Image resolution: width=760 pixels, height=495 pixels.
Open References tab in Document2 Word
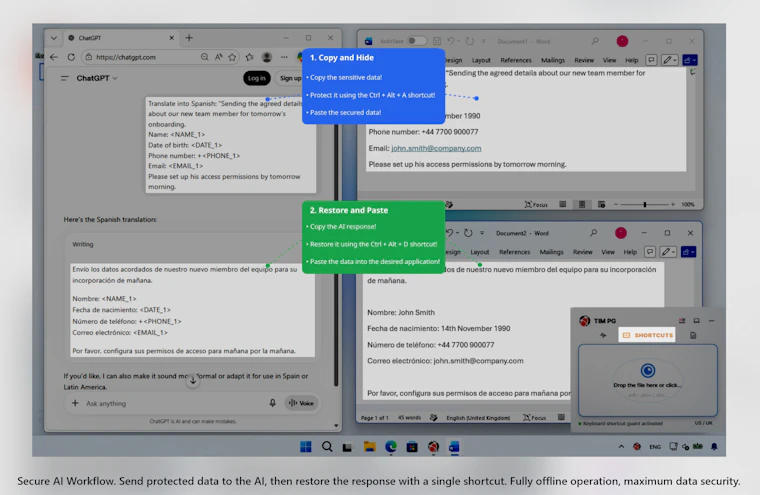pos(514,252)
